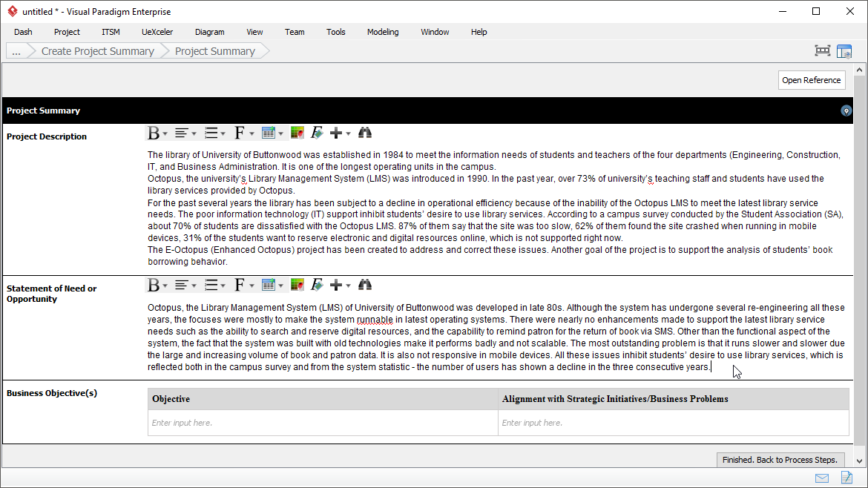Click the Project Summary breadcrumb
This screenshot has height=488, width=868.
pos(215,51)
